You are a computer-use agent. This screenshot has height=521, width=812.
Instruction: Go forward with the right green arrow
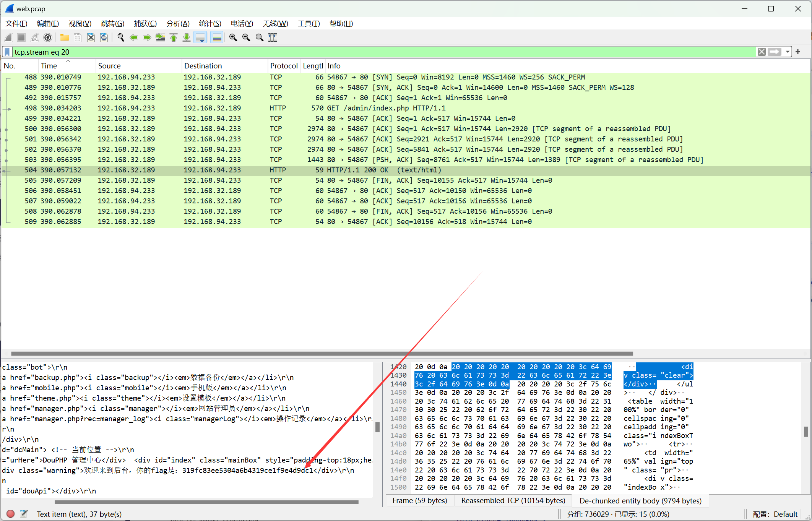pyautogui.click(x=147, y=37)
